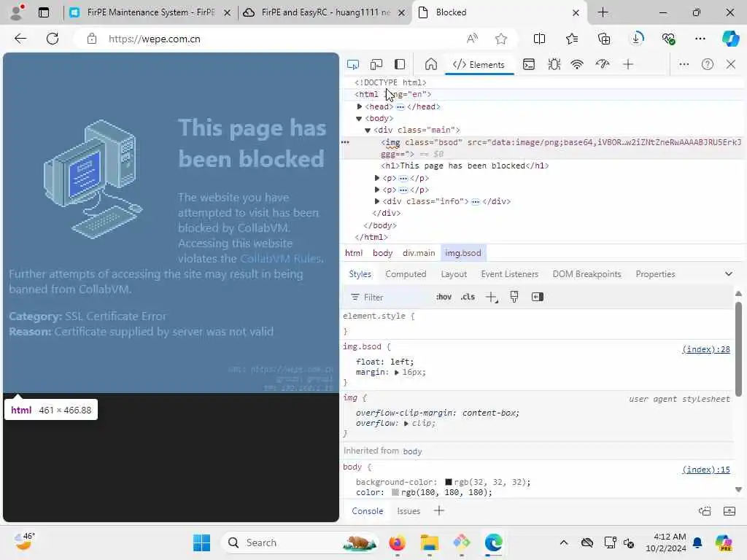Add more tools with the plus icon

628,64
